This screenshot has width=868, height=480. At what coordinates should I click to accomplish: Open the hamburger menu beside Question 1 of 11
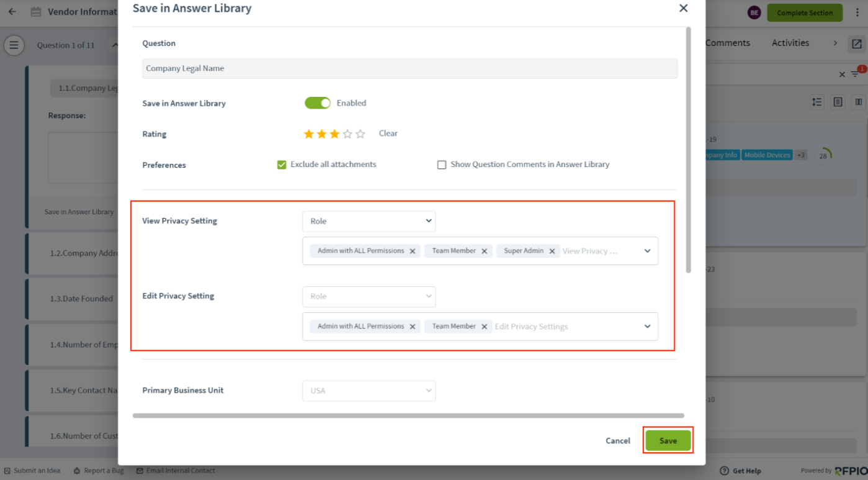(x=14, y=45)
